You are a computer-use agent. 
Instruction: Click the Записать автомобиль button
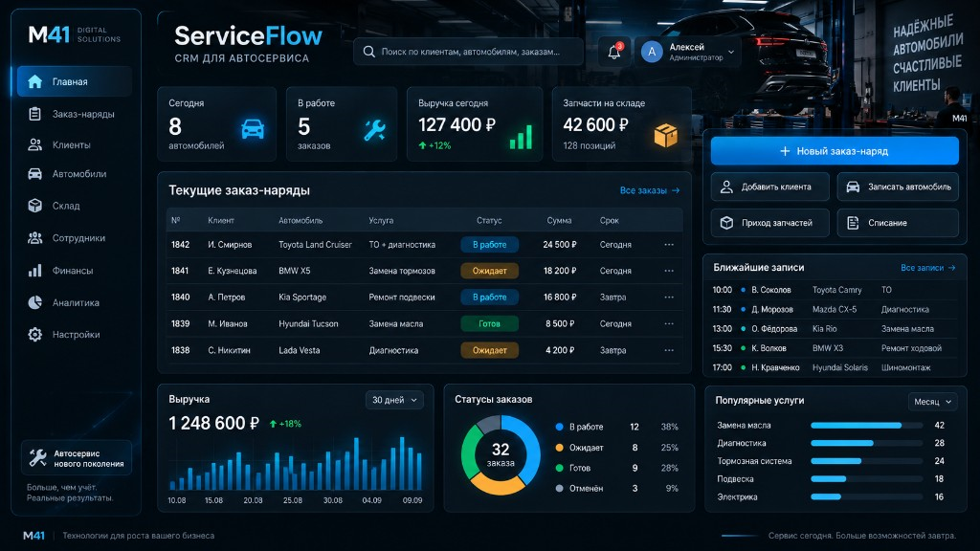898,187
